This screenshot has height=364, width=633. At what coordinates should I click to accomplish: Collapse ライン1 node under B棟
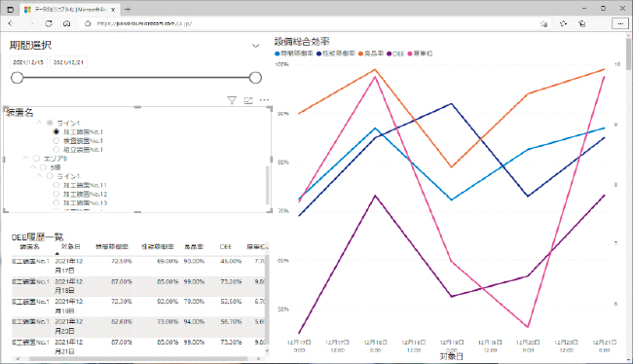tap(39, 175)
